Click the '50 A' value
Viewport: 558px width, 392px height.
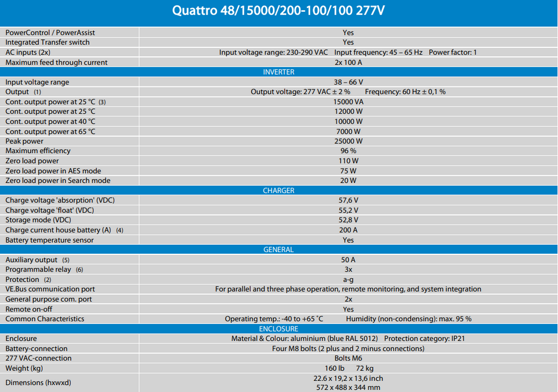(348, 260)
